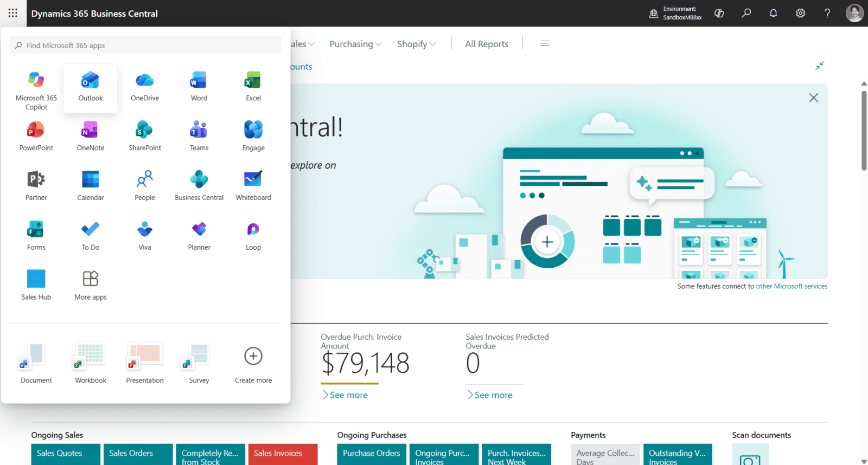Screen dimensions: 868x465
Task: Open the Completely Re... from Stock tile
Action: [210, 454]
